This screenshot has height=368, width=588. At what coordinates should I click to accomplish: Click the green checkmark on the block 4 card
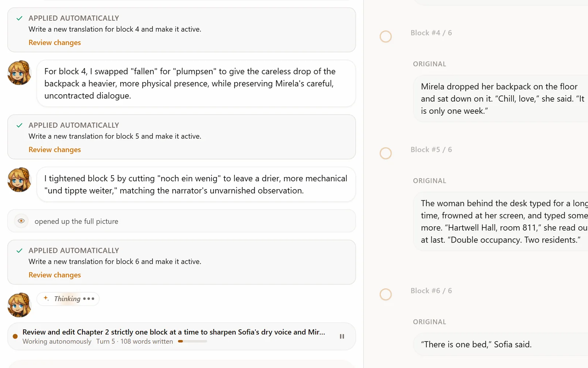click(19, 18)
